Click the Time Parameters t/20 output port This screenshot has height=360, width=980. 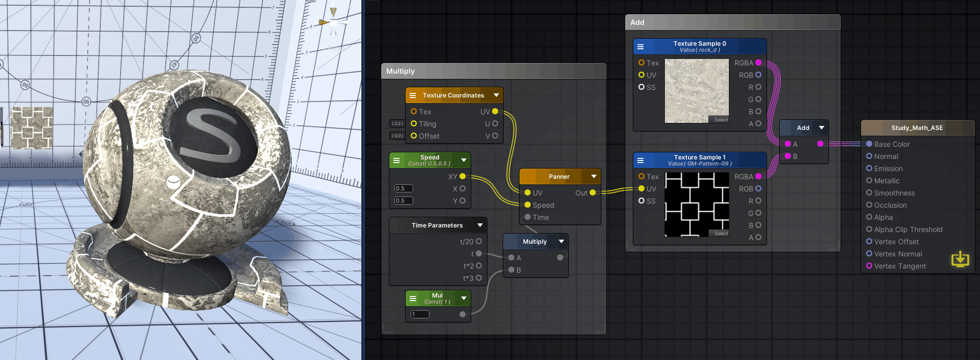click(479, 242)
